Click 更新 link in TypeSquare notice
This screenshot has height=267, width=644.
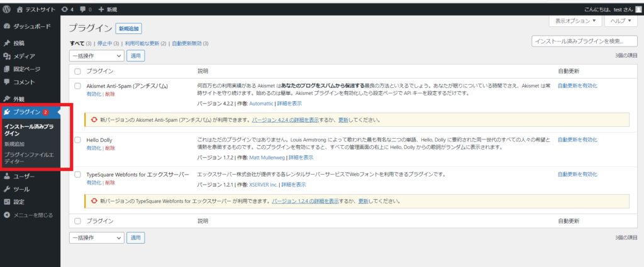click(x=364, y=202)
